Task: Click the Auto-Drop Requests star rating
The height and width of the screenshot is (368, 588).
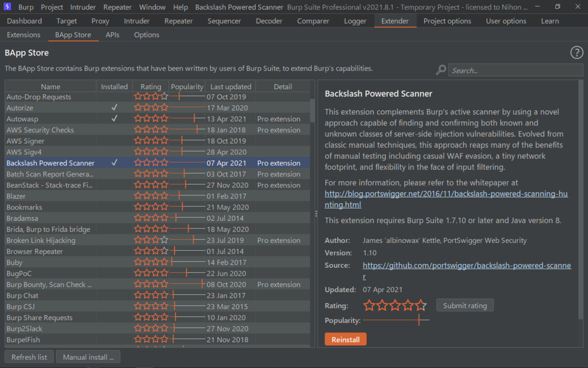Action: pyautogui.click(x=151, y=97)
